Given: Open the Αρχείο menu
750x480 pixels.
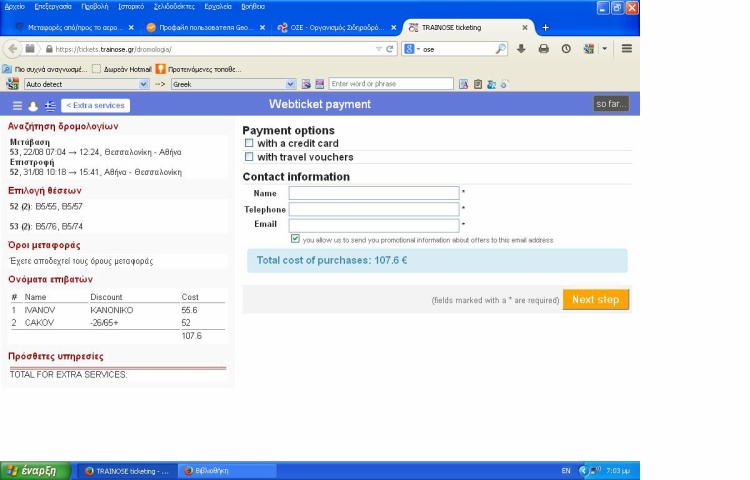Looking at the screenshot, I should (14, 7).
